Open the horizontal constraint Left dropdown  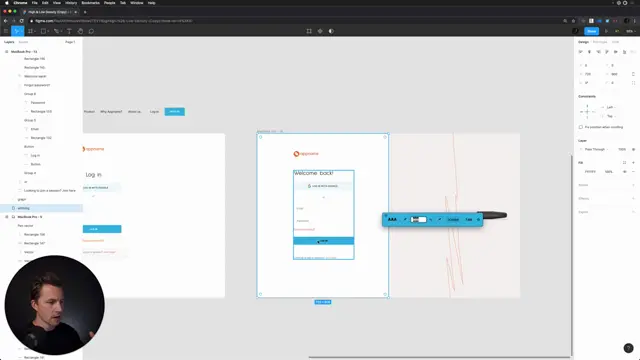[611, 107]
